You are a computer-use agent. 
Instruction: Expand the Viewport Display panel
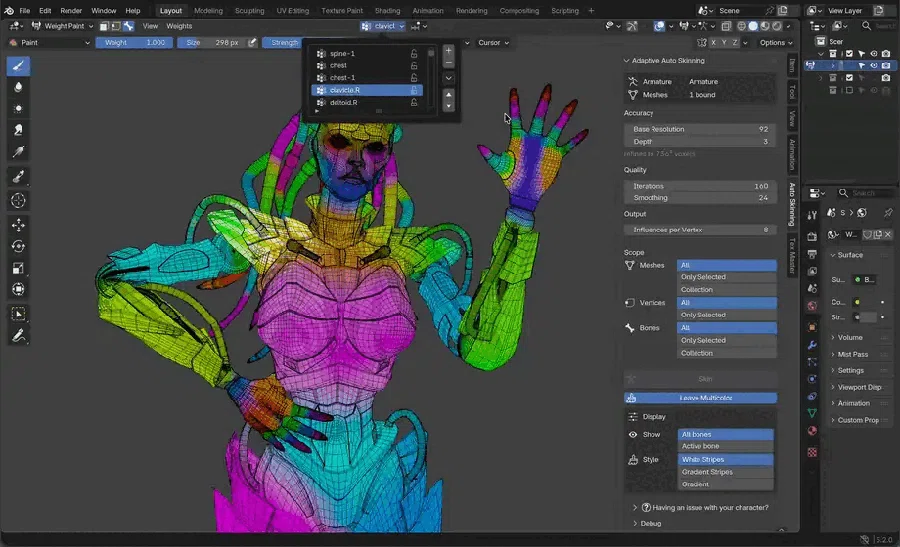[858, 387]
